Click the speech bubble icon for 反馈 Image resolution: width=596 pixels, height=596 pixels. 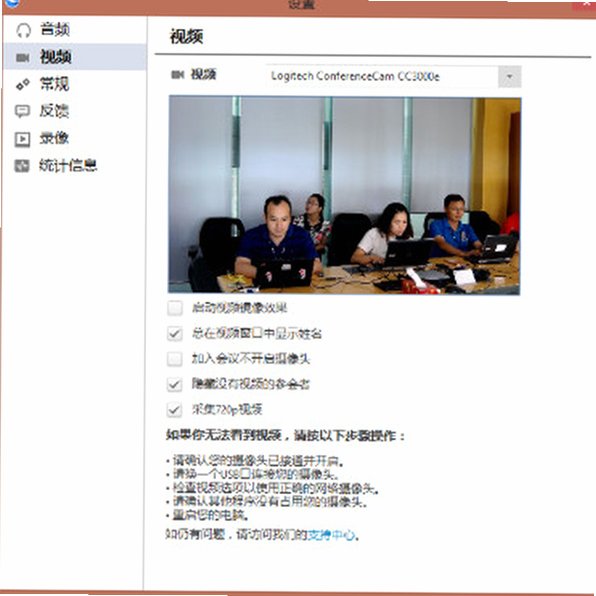(x=22, y=111)
